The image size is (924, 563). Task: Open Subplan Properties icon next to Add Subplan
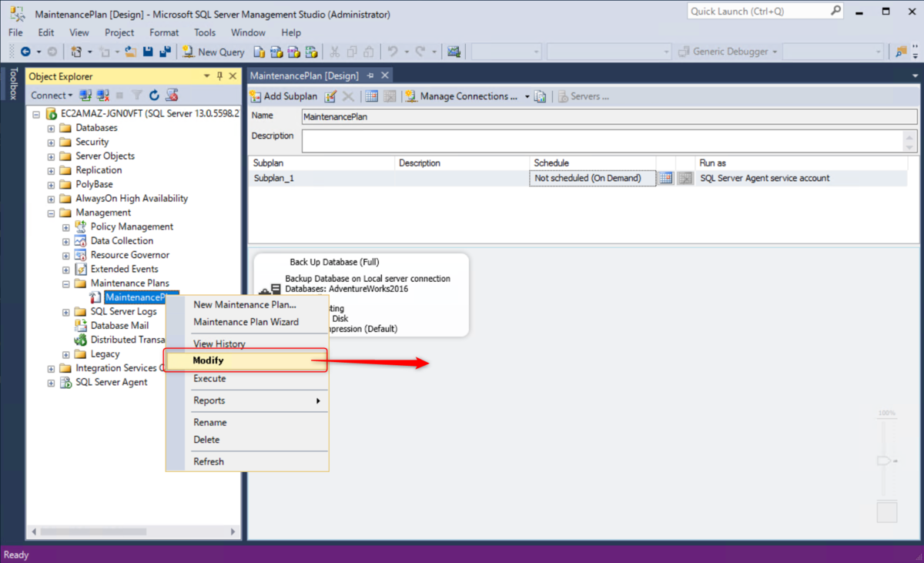[x=331, y=96]
